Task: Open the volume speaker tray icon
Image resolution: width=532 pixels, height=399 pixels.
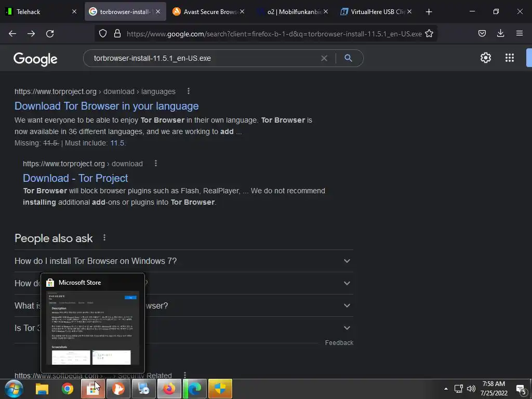Action: (x=471, y=389)
